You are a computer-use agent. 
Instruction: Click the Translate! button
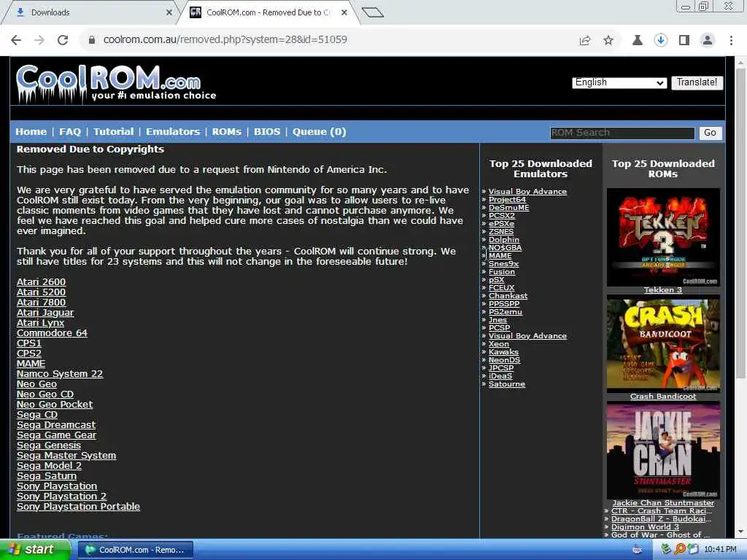tap(697, 82)
